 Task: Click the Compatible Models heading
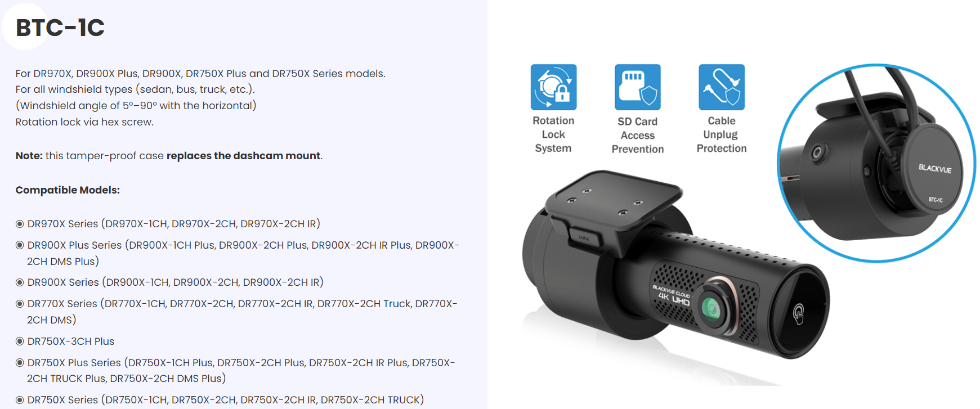pyautogui.click(x=68, y=190)
